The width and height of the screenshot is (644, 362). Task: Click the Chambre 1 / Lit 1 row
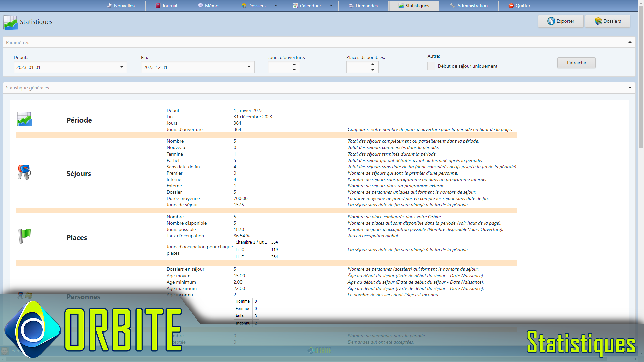coord(257,242)
